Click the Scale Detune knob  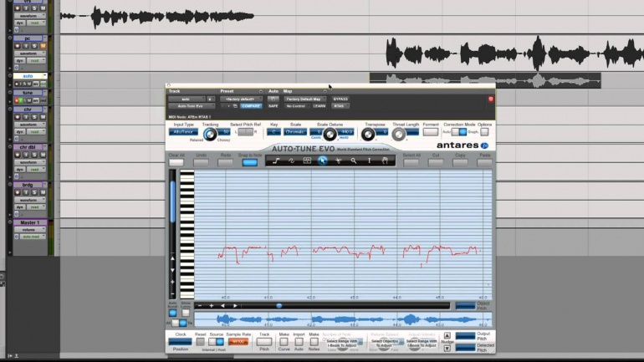(330, 135)
